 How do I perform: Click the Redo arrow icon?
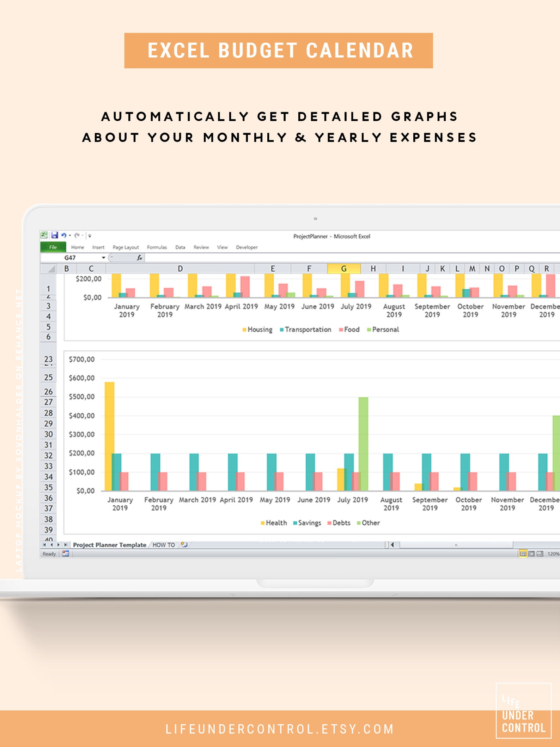[x=77, y=235]
